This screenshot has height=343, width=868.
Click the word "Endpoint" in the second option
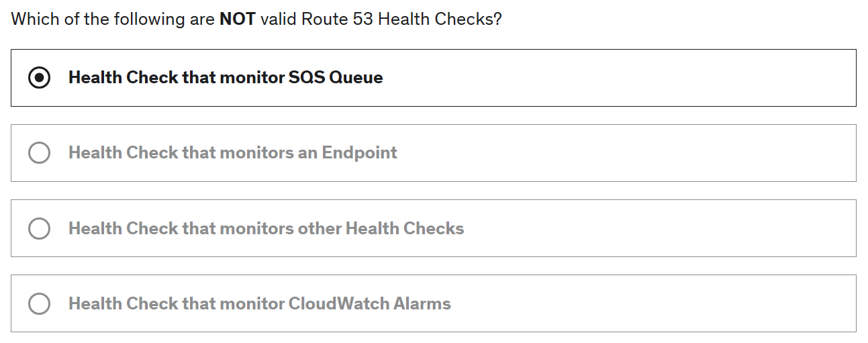(359, 153)
